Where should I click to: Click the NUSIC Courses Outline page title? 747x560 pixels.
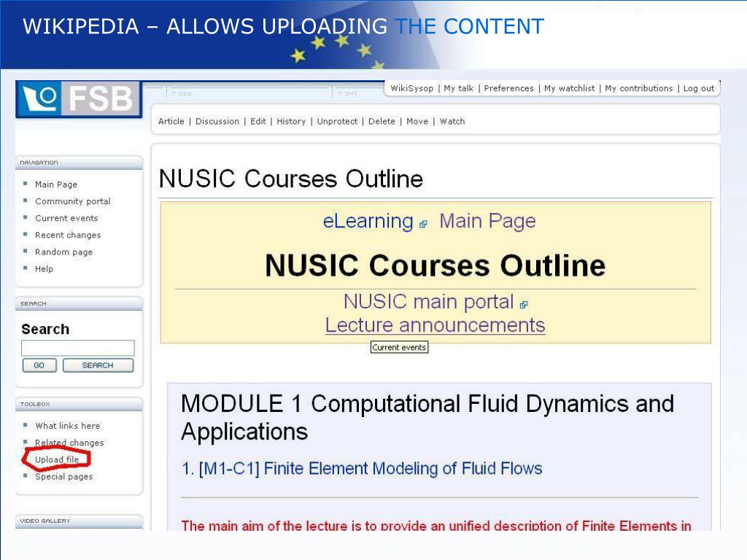click(290, 179)
